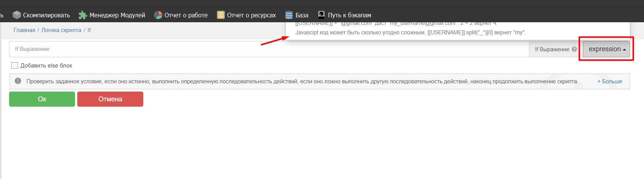The width and height of the screenshot is (644, 179).
Task: Enable the Добавить else блок checkbox
Action: (x=15, y=66)
